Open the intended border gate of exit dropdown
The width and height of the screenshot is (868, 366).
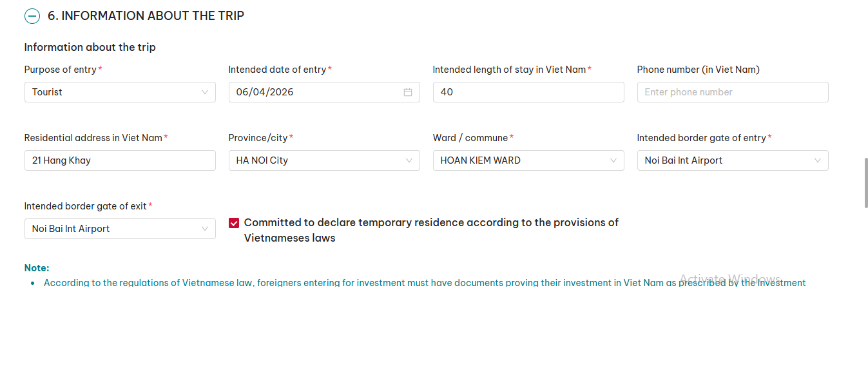point(110,229)
